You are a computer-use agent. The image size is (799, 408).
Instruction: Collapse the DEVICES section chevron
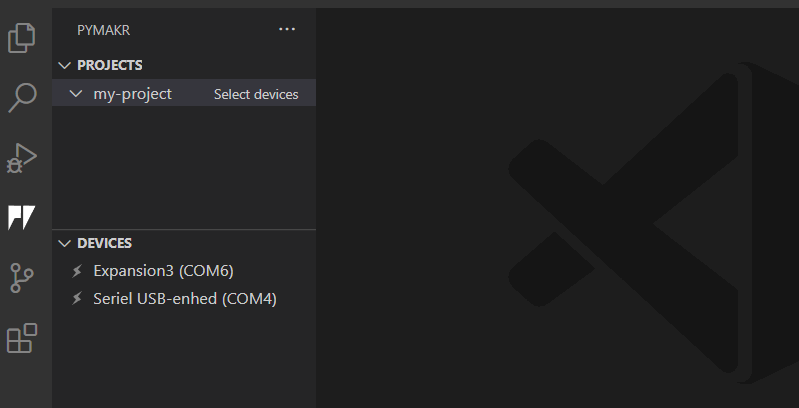click(x=66, y=243)
